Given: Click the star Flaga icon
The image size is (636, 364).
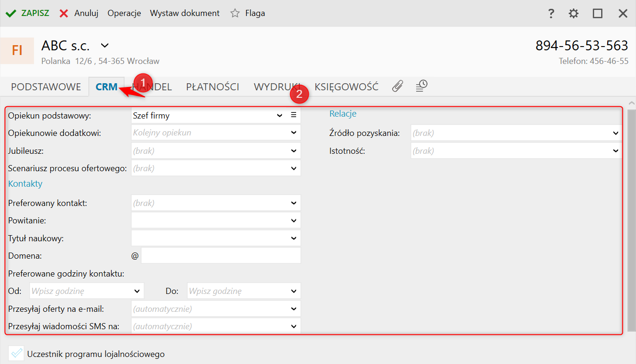Looking at the screenshot, I should coord(235,13).
